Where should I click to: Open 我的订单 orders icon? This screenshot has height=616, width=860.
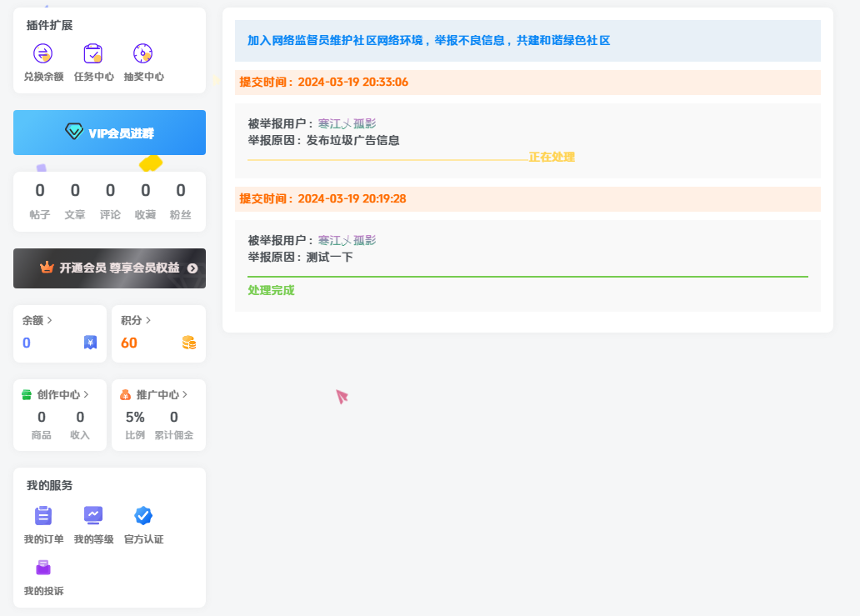[x=42, y=514]
